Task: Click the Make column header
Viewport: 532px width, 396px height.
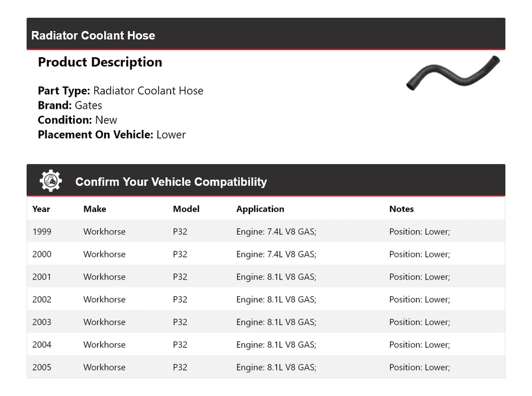Action: [95, 209]
